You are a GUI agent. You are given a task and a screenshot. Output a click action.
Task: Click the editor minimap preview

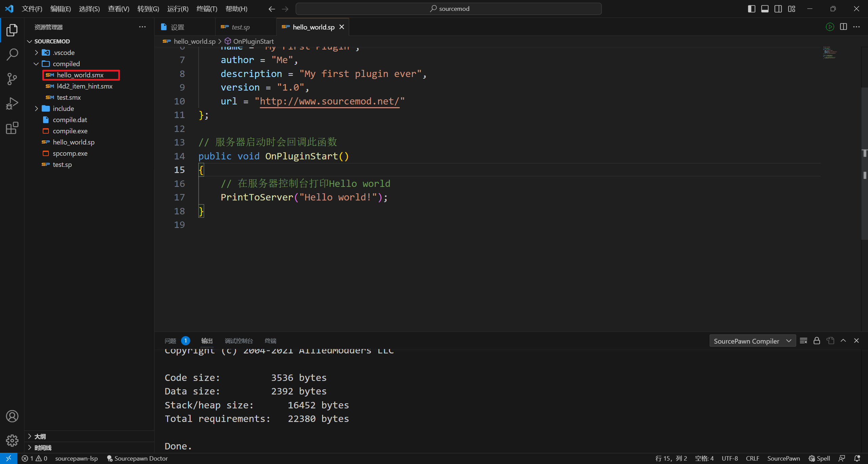pos(830,53)
